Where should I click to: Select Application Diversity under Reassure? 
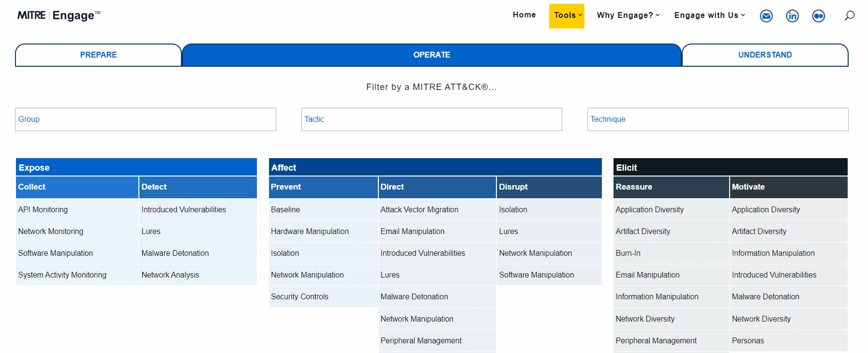tap(650, 210)
